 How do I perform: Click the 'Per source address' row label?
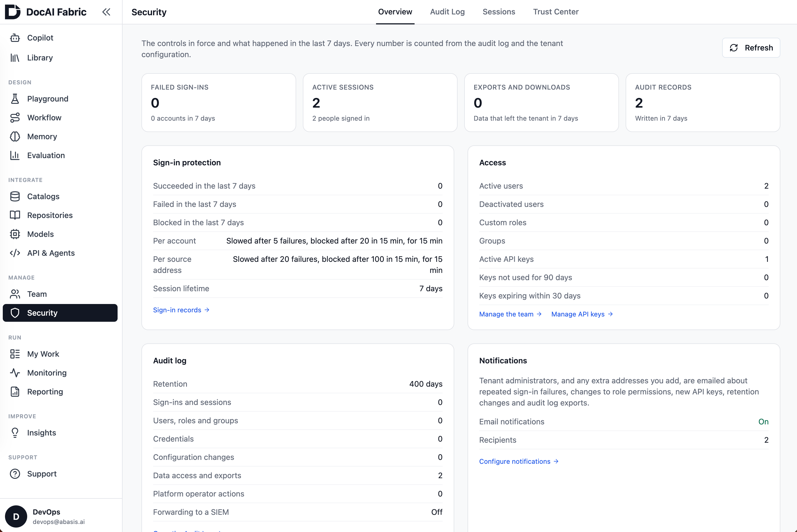coord(172,265)
